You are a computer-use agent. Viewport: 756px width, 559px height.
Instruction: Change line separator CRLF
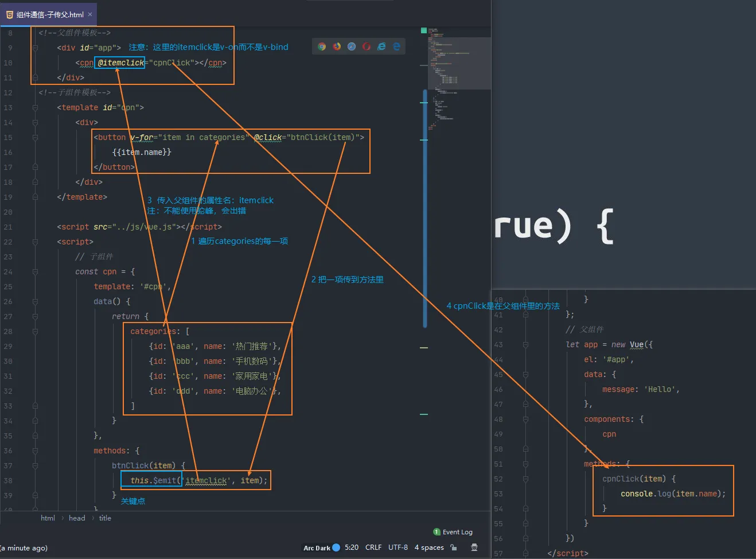pyautogui.click(x=373, y=548)
